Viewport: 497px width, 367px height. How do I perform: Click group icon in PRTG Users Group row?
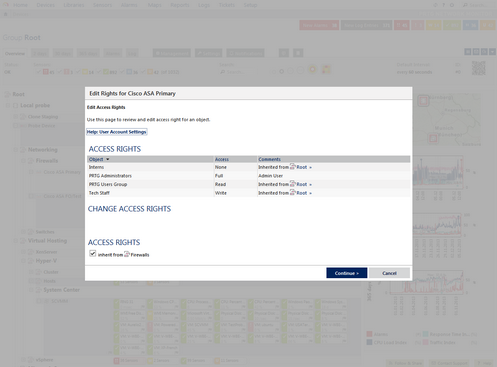[x=293, y=184]
